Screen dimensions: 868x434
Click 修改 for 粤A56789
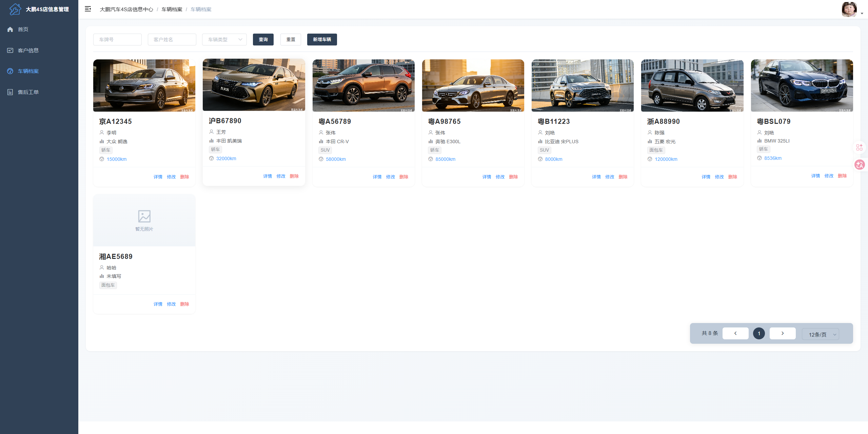[x=390, y=177]
